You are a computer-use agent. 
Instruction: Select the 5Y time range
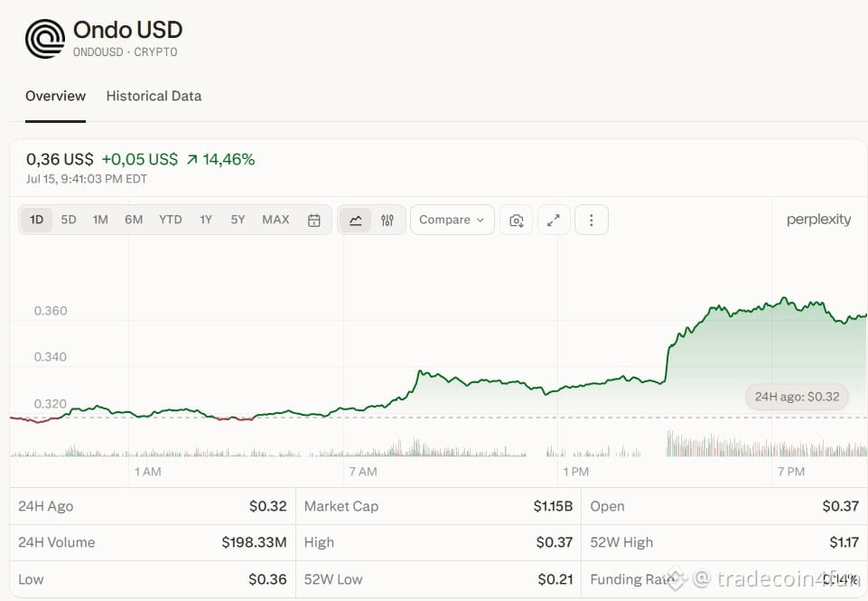(238, 220)
